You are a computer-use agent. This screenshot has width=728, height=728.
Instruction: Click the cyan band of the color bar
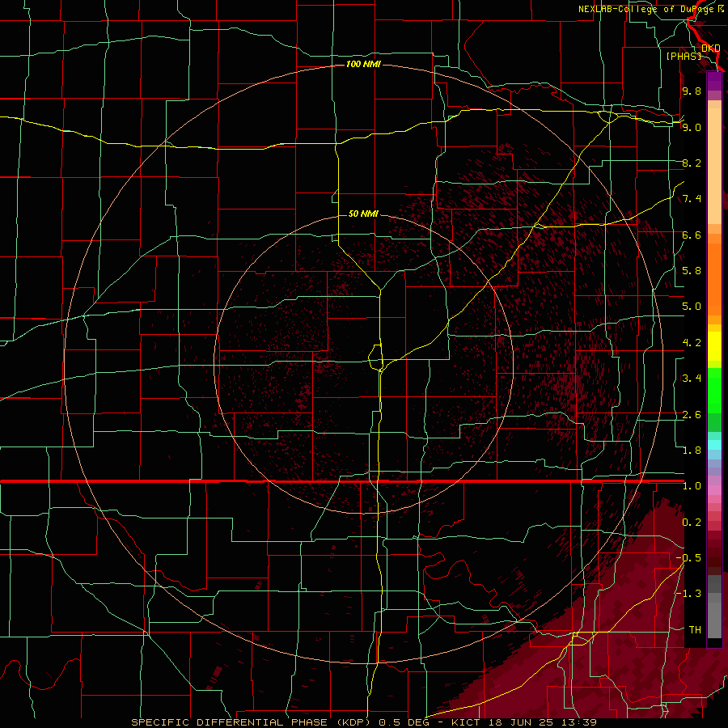click(x=714, y=445)
